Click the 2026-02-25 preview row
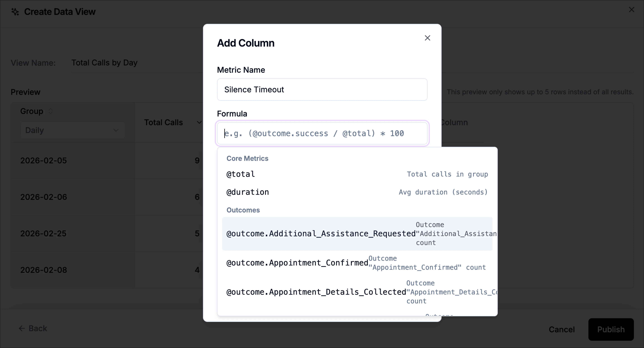The image size is (644, 348). (x=44, y=233)
